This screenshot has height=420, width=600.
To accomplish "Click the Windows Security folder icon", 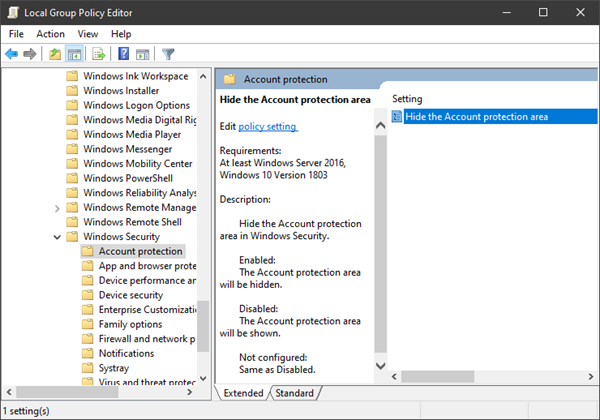I will point(72,236).
